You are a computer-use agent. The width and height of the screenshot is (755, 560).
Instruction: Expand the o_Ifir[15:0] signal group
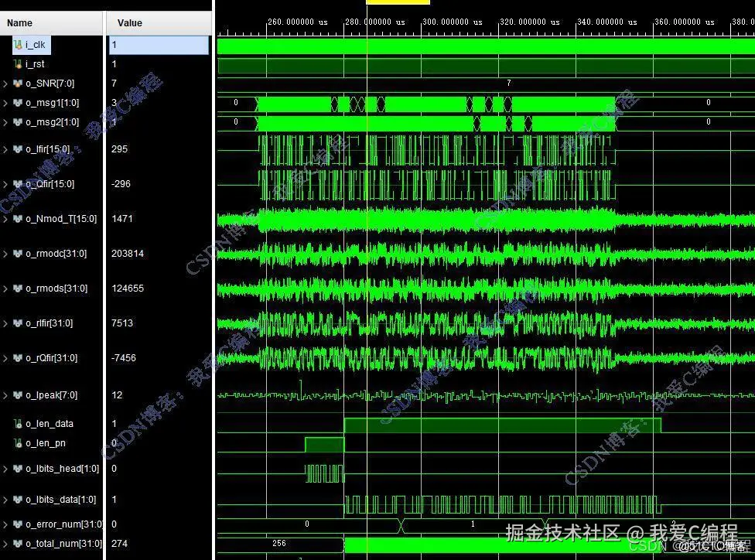coord(5,149)
